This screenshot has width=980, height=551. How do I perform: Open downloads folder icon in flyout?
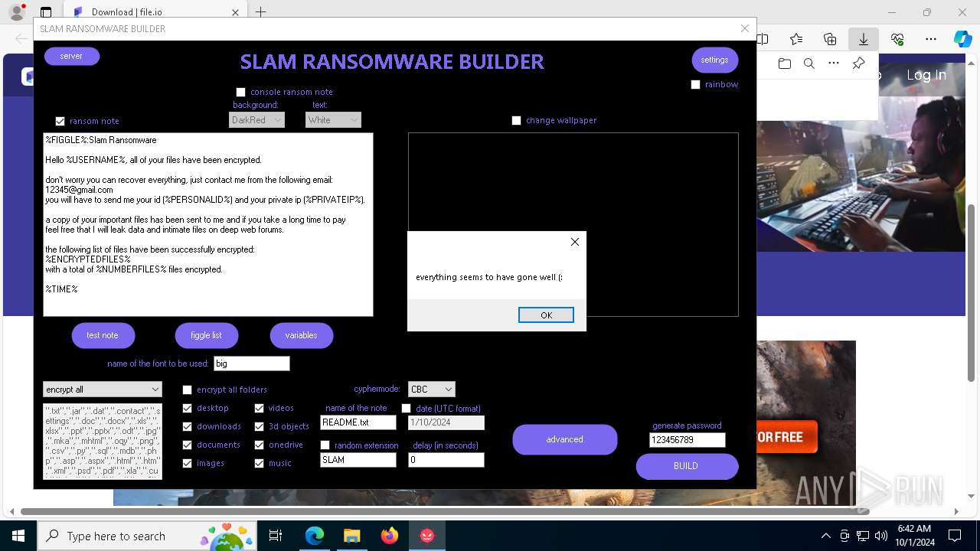[784, 64]
